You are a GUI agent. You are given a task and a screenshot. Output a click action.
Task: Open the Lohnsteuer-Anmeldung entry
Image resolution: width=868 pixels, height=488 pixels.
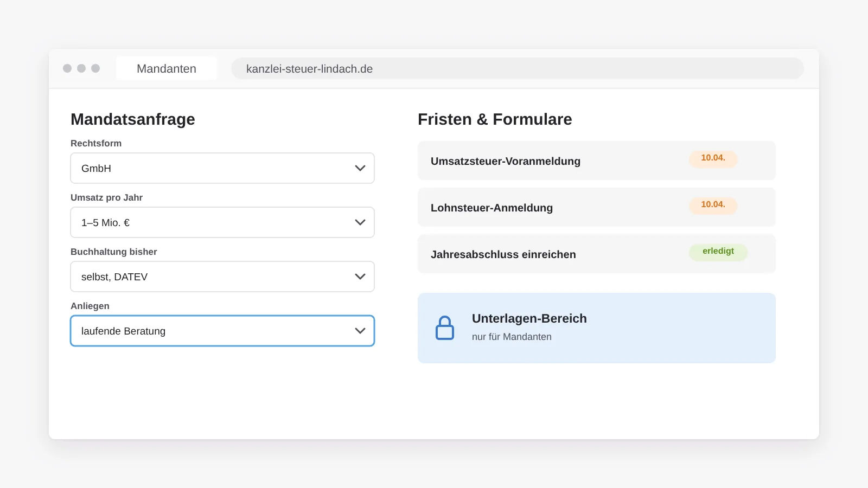point(597,207)
